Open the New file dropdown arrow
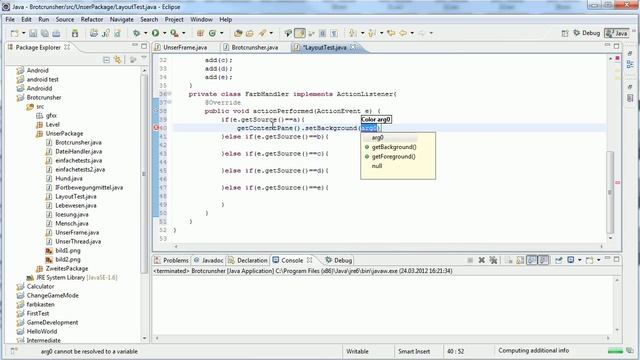This screenshot has height=360, width=640. click(x=24, y=33)
